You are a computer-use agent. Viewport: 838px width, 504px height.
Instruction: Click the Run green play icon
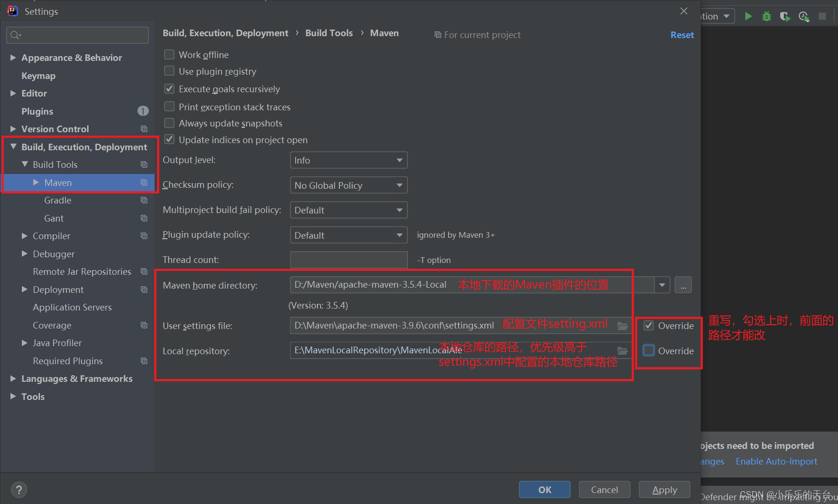[x=748, y=16]
